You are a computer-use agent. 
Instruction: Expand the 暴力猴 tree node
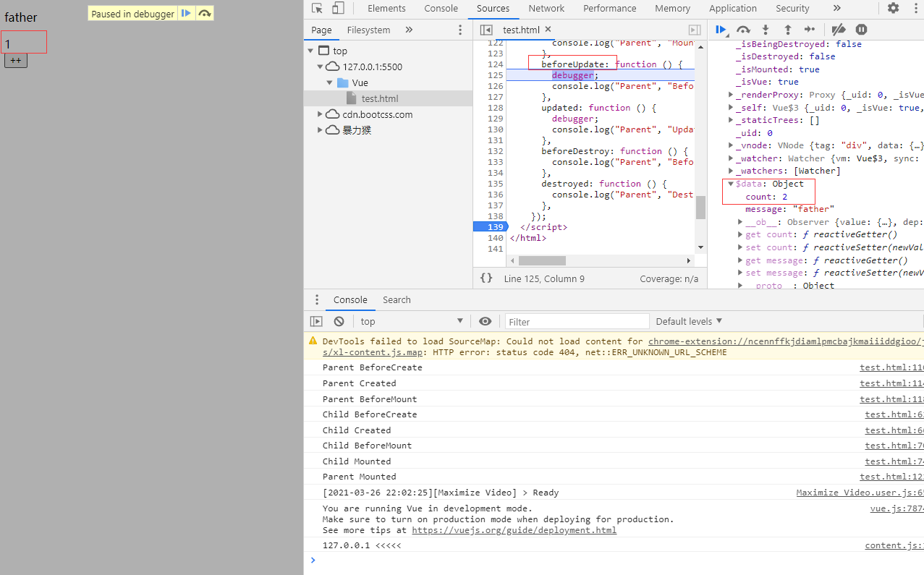click(x=321, y=130)
